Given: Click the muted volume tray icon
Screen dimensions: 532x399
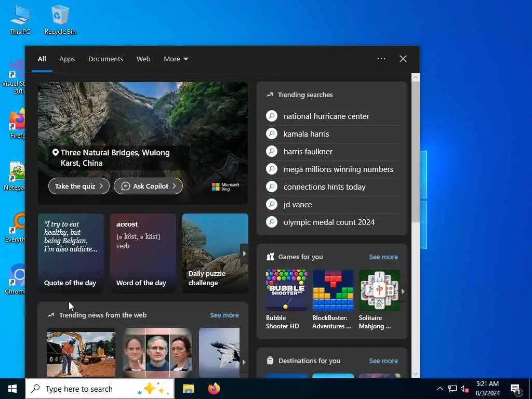Looking at the screenshot, I should point(464,389).
